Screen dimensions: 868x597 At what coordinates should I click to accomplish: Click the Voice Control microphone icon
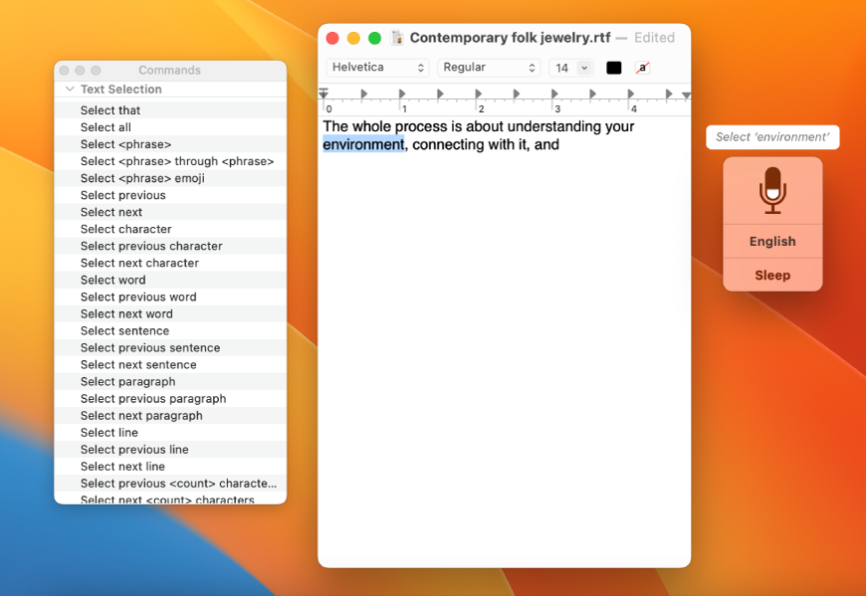pyautogui.click(x=772, y=191)
